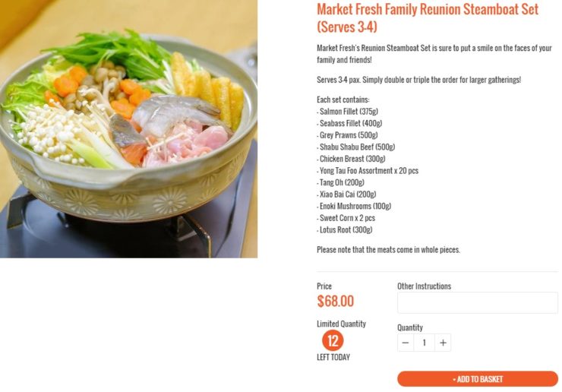Select the quantity number field
This screenshot has width=562, height=392.
click(424, 343)
